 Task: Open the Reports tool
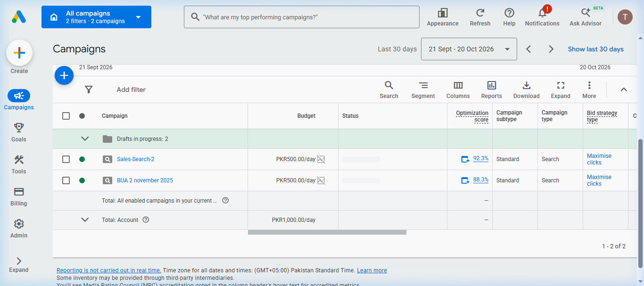point(491,90)
